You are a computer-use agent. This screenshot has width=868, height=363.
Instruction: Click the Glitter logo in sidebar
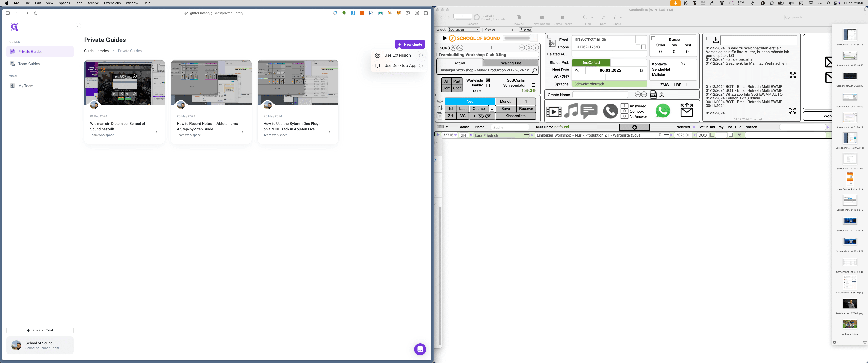click(x=14, y=27)
